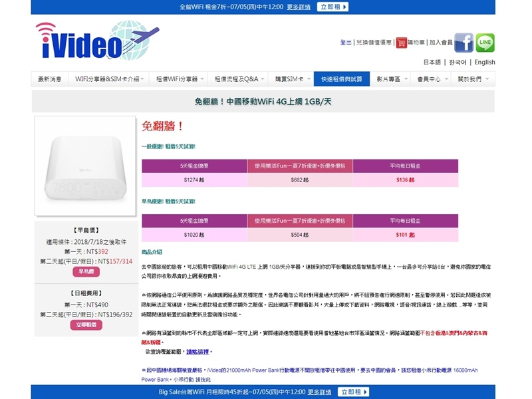Expand the 關於我們 menu
Screen dimensions: 532x399
coord(473,79)
